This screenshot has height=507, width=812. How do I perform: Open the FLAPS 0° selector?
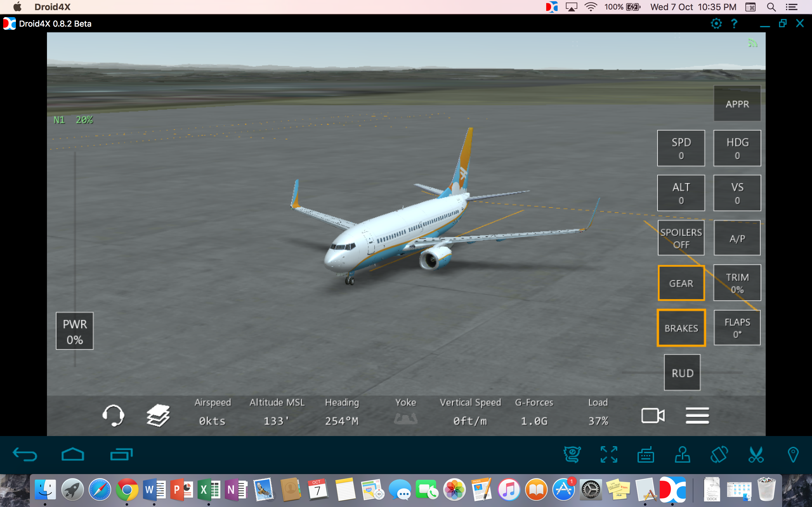pos(737,328)
